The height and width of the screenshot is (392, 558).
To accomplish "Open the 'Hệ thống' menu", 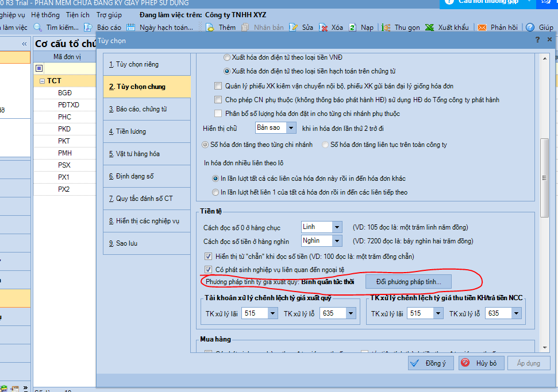I will coord(46,14).
